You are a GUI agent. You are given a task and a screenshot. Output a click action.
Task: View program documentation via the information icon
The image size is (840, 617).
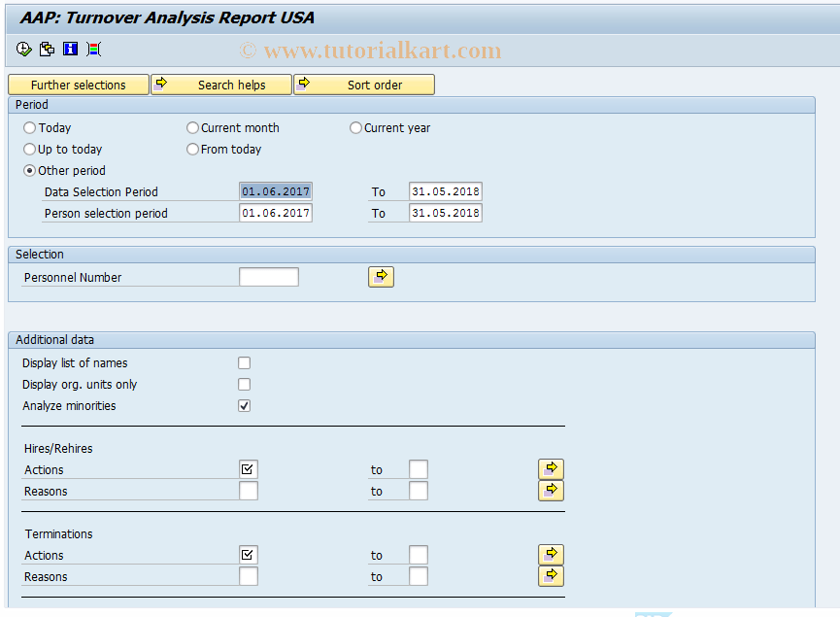pos(69,49)
